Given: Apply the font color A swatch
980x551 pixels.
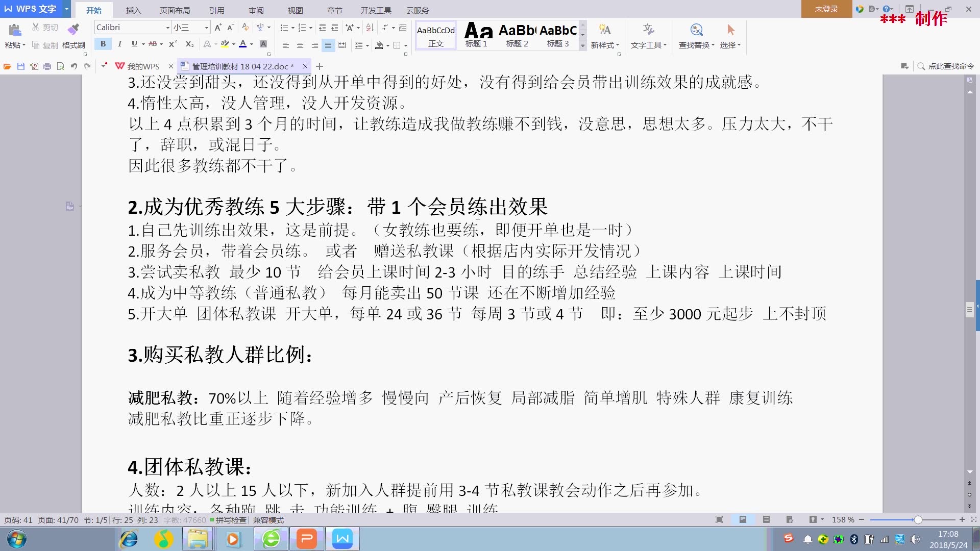Looking at the screenshot, I should 243,44.
